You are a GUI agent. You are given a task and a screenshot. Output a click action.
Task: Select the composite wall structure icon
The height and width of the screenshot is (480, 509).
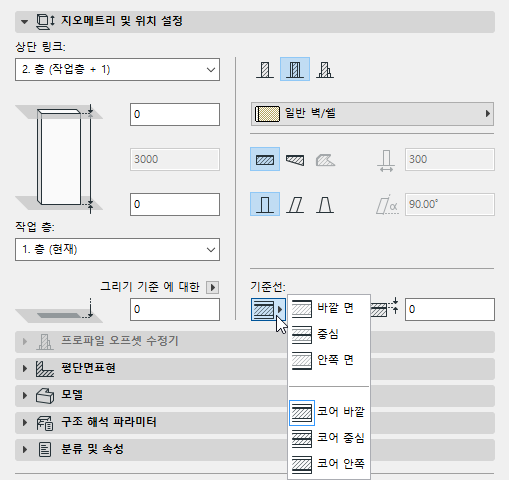tap(295, 69)
